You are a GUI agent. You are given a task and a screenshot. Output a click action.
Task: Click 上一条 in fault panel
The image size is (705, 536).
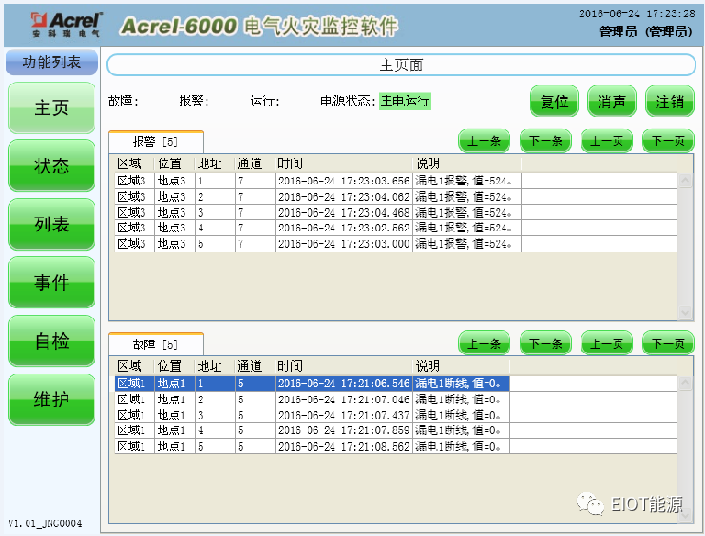[x=484, y=344]
